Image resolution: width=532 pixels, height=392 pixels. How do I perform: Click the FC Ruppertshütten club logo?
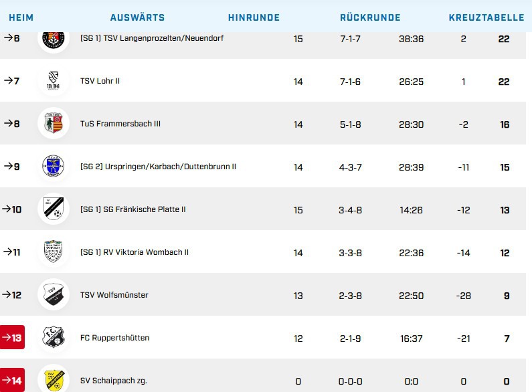pyautogui.click(x=54, y=338)
